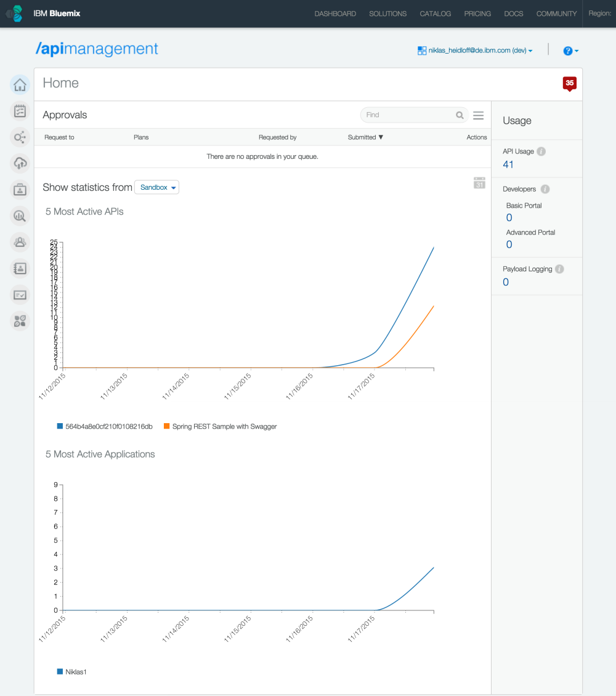The width and height of the screenshot is (616, 696).
Task: Go to the Home sidebar icon
Action: [x=20, y=85]
